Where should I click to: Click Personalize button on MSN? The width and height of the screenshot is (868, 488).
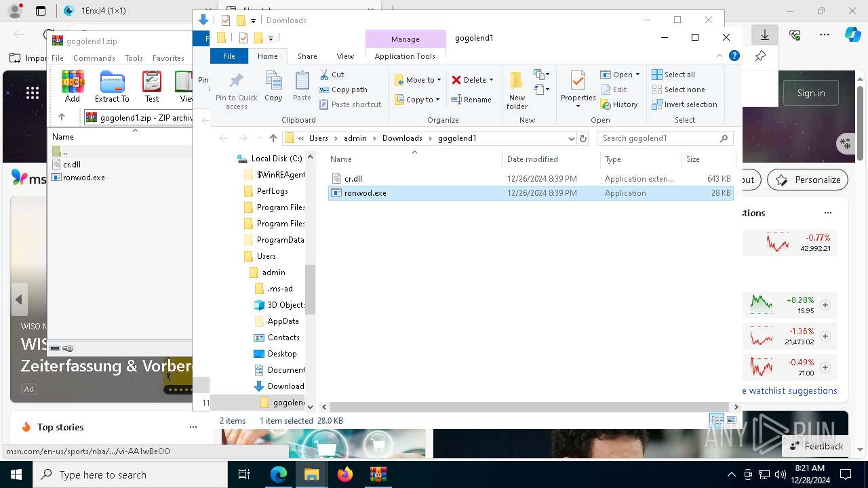pos(808,180)
